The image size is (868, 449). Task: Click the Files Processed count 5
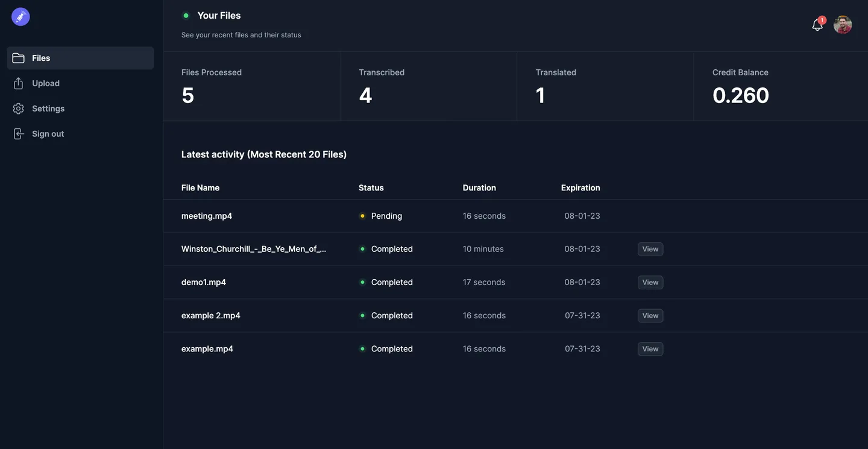pyautogui.click(x=188, y=95)
